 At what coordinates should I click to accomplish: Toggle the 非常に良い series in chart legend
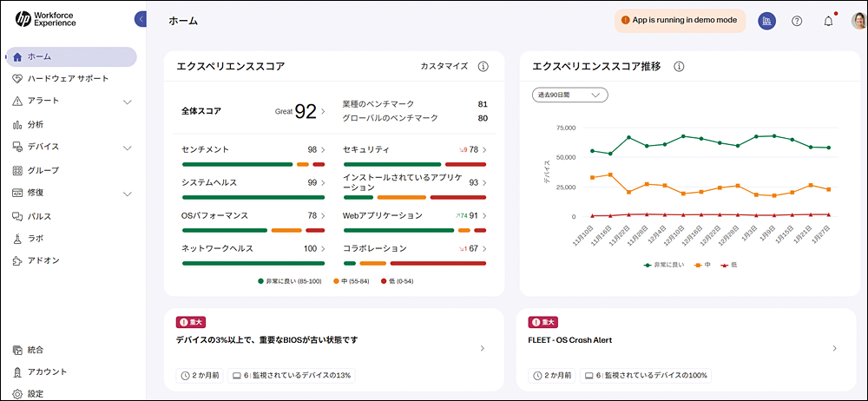click(664, 266)
